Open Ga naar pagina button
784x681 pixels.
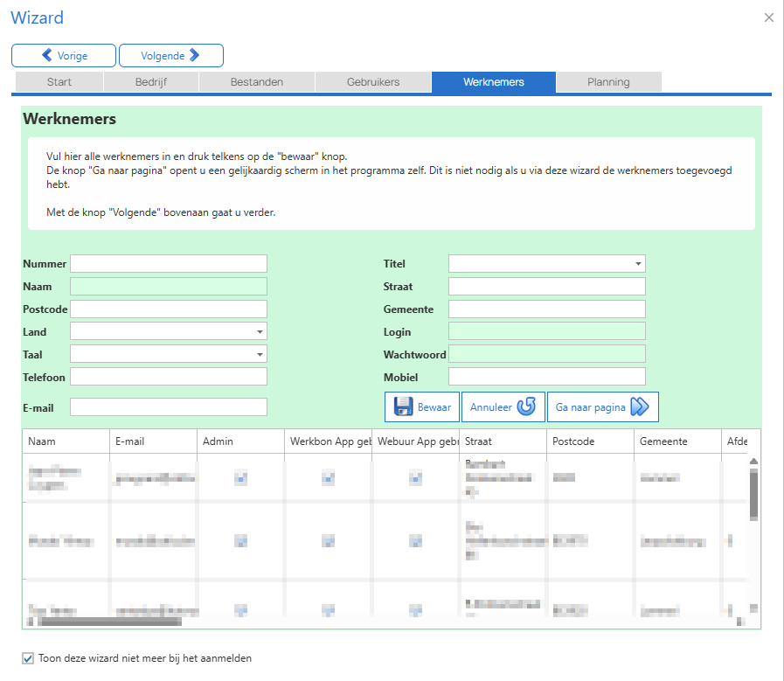[x=602, y=407]
